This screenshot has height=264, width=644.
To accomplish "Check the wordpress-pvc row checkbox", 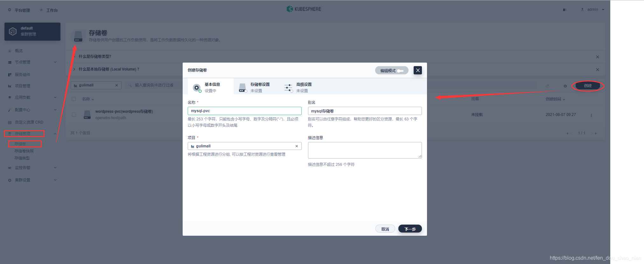I will pos(74,115).
